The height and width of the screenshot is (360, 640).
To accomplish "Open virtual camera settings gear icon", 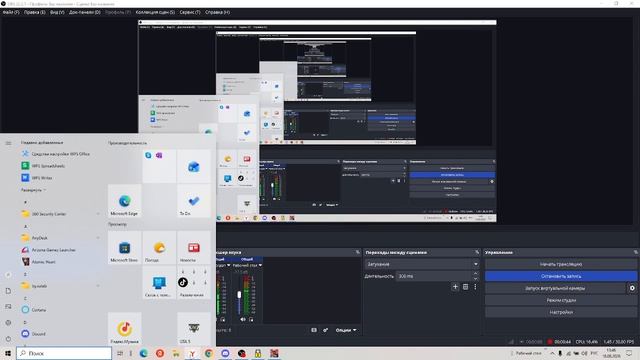I will pos(632,288).
